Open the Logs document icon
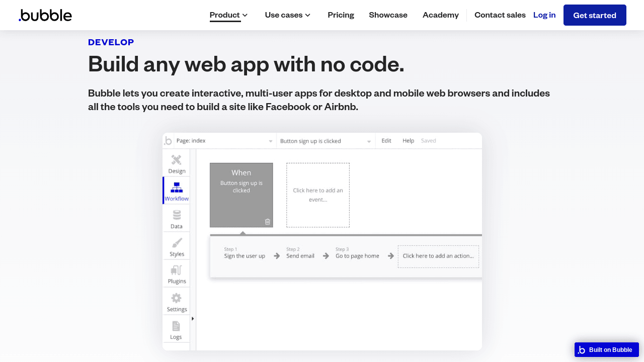This screenshot has width=644, height=362. (x=176, y=326)
